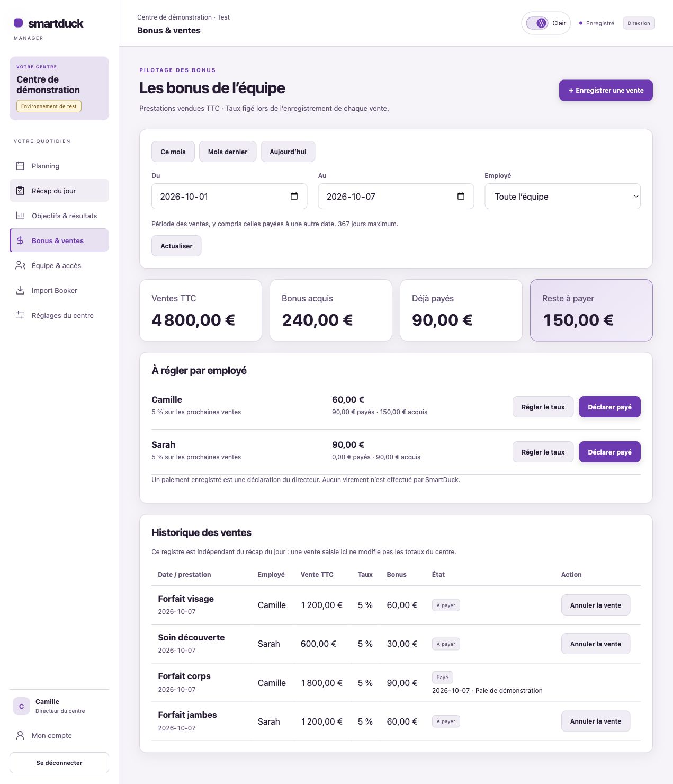Select the Ce mois period filter
673x784 pixels.
173,152
